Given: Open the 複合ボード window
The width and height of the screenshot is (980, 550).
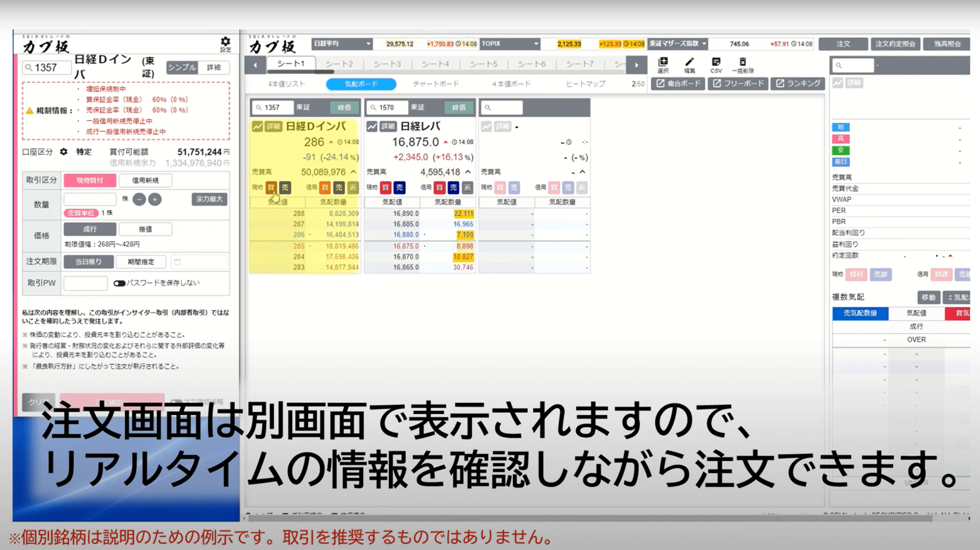Looking at the screenshot, I should tap(678, 83).
